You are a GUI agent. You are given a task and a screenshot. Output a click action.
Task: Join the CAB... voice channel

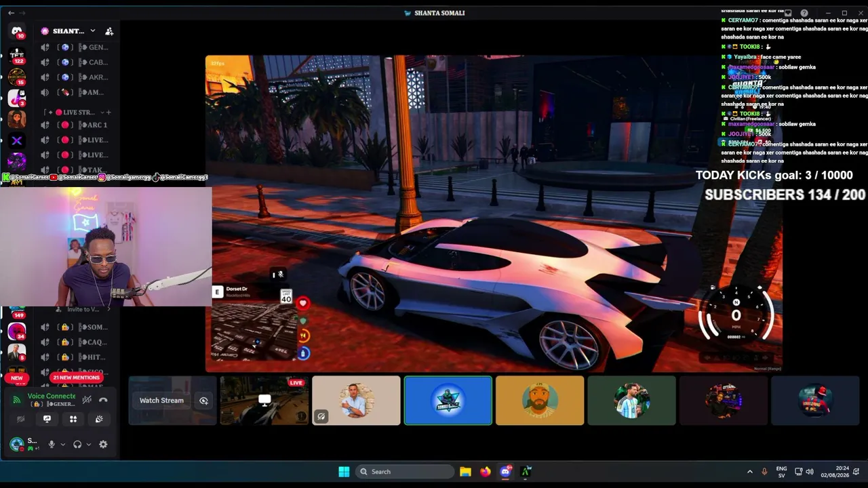click(75, 62)
